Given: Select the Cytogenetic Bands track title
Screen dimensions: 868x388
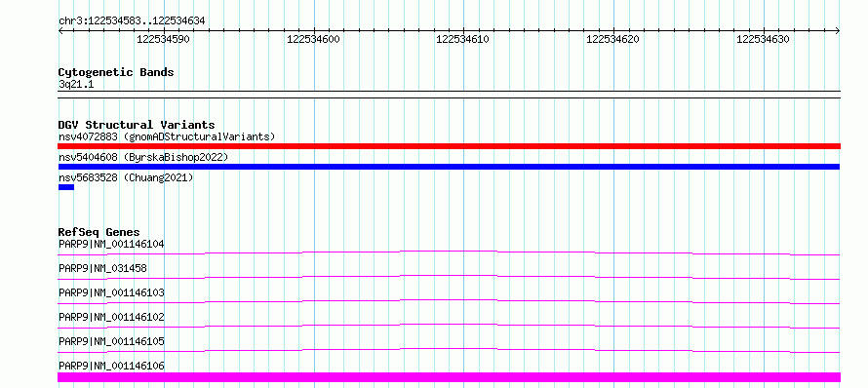Looking at the screenshot, I should (x=116, y=72).
